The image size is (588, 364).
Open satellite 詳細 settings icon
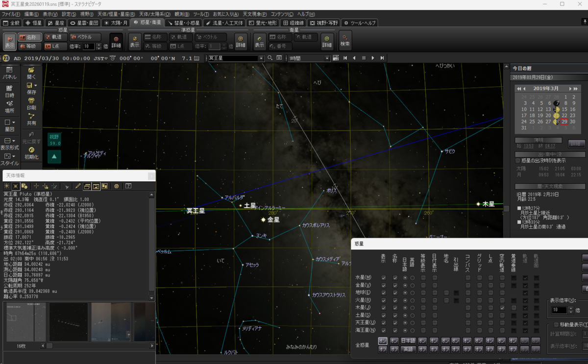tap(327, 42)
